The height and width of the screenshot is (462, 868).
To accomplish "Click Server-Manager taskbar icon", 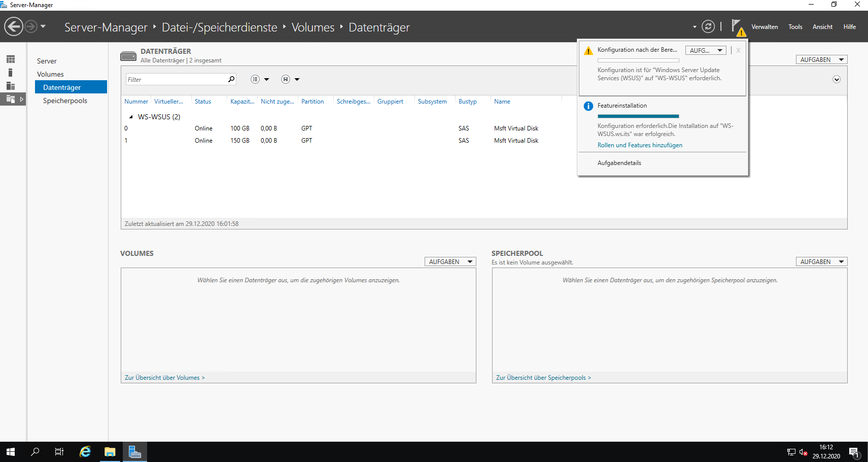I will tap(134, 452).
